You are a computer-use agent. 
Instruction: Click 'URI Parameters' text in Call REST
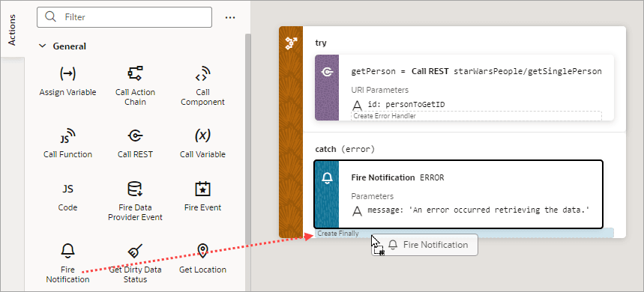[x=380, y=90]
